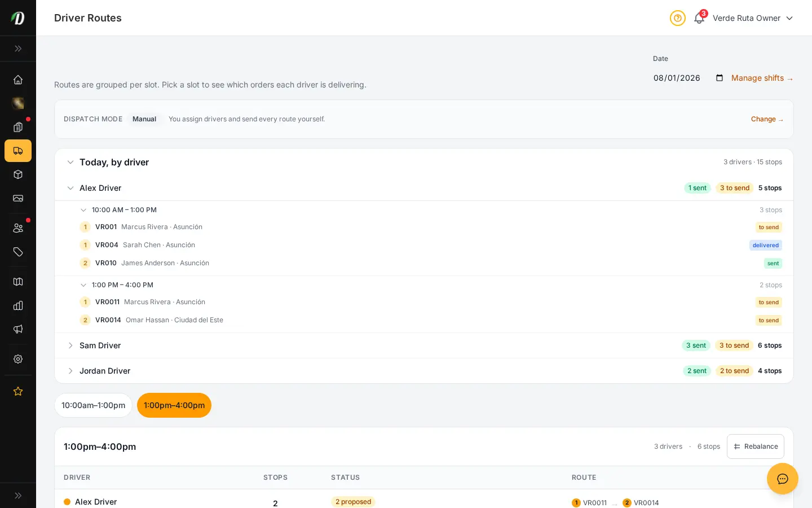The width and height of the screenshot is (812, 508).
Task: Select the delivery truck icon in sidebar
Action: [x=18, y=151]
